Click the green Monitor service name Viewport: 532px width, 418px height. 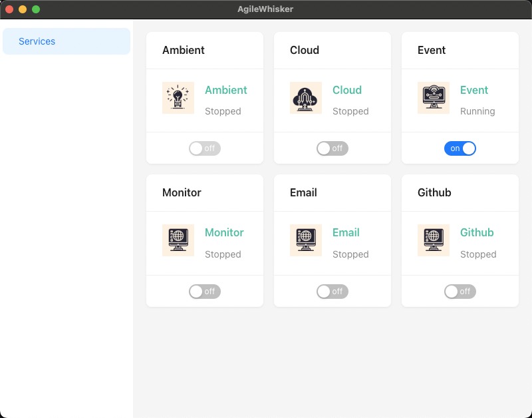coord(224,232)
